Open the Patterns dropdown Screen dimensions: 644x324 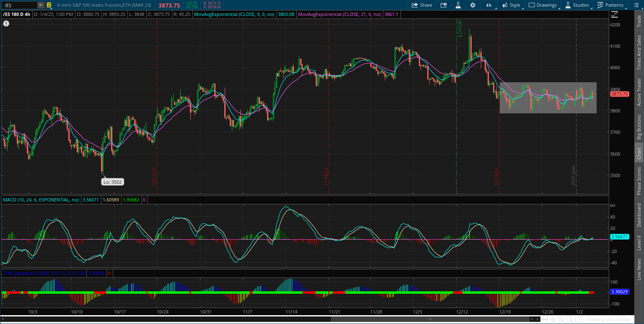(x=610, y=5)
